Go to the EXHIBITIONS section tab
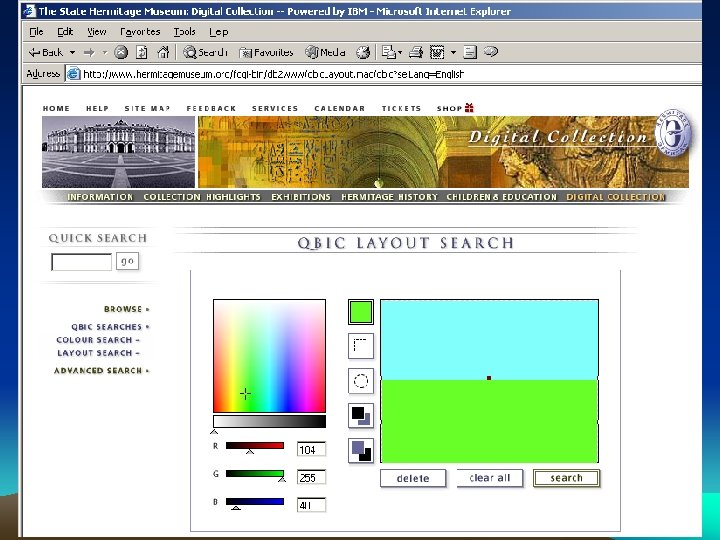Screen dimensions: 720x540 [301, 197]
